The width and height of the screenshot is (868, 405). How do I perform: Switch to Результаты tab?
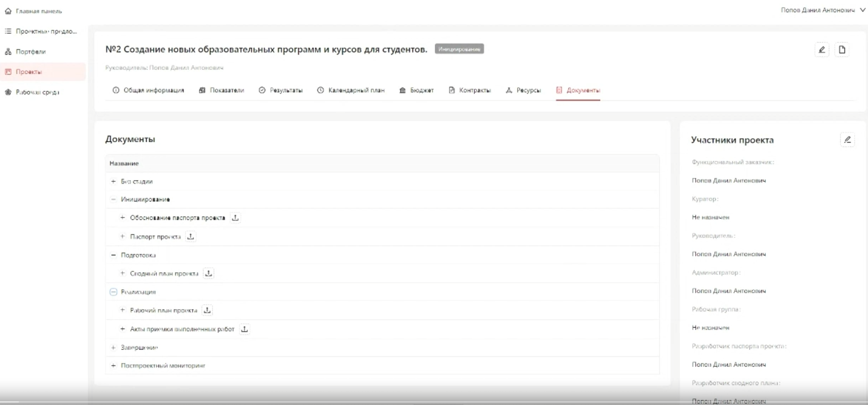281,90
